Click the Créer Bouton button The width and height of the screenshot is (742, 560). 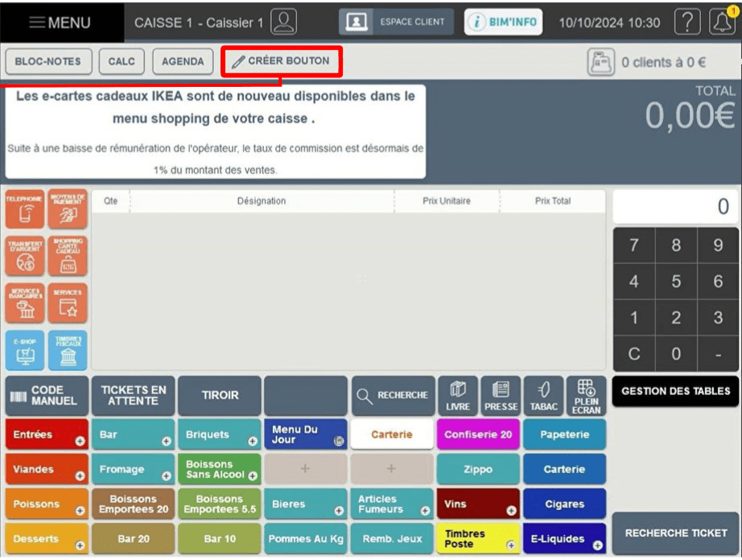click(282, 61)
